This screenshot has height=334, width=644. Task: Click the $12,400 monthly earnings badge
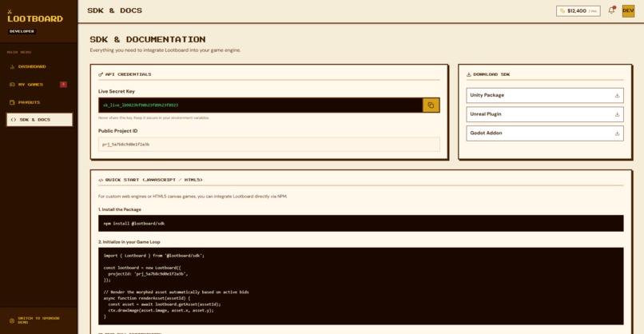(x=578, y=11)
